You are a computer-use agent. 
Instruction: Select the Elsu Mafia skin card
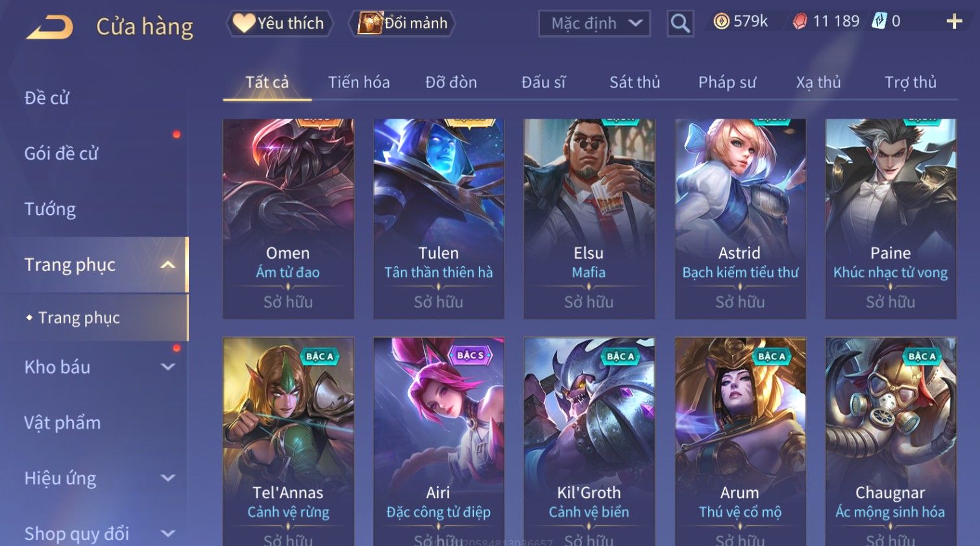point(589,218)
